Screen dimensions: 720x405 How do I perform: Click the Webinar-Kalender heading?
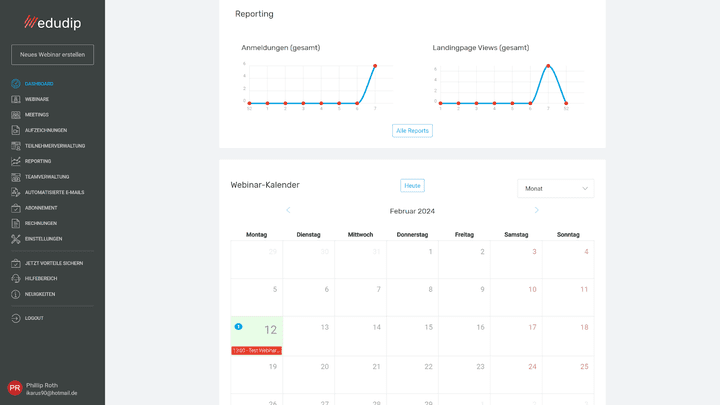pos(265,185)
